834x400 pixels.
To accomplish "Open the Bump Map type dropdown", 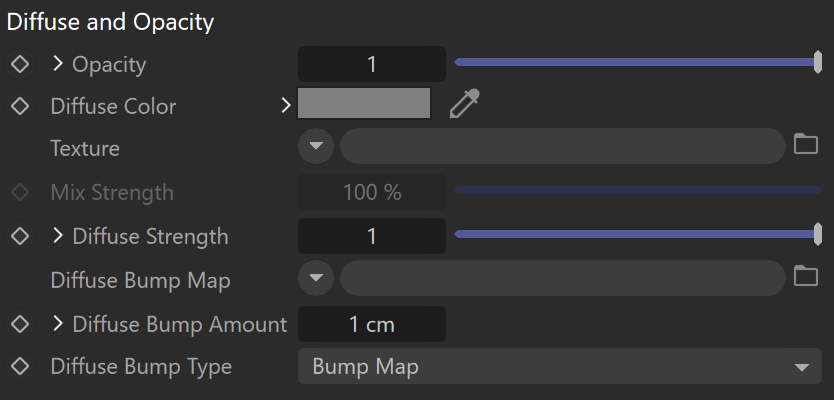I will pos(560,366).
